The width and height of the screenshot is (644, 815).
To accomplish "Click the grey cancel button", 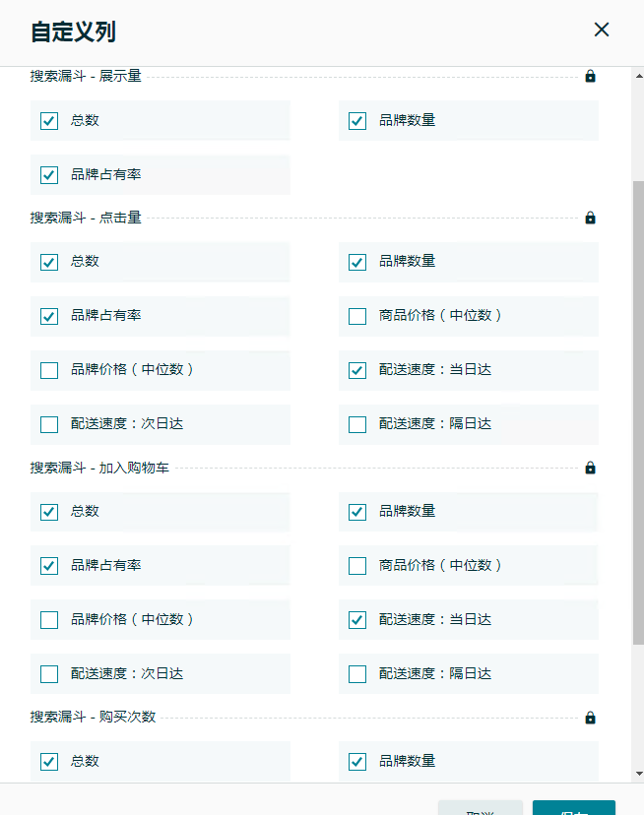I will point(481,808).
